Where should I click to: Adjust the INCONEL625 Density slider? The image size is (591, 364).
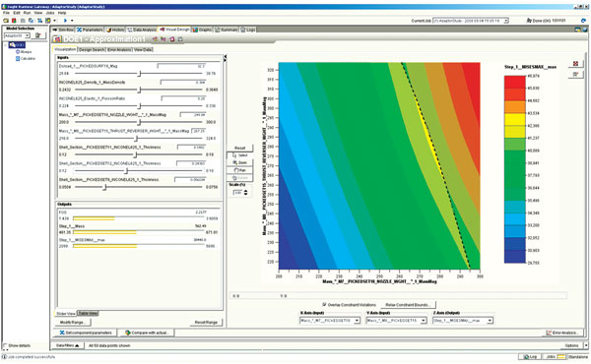click(139, 90)
